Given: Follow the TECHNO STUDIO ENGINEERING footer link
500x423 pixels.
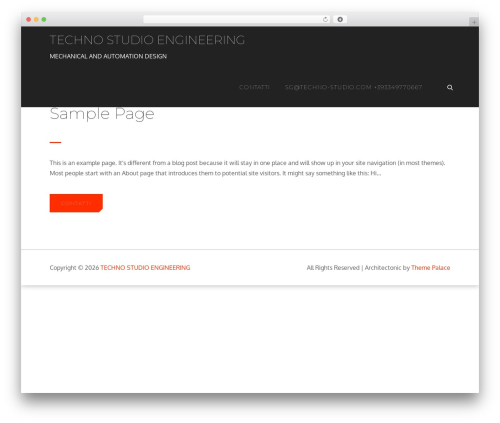Looking at the screenshot, I should tap(145, 268).
